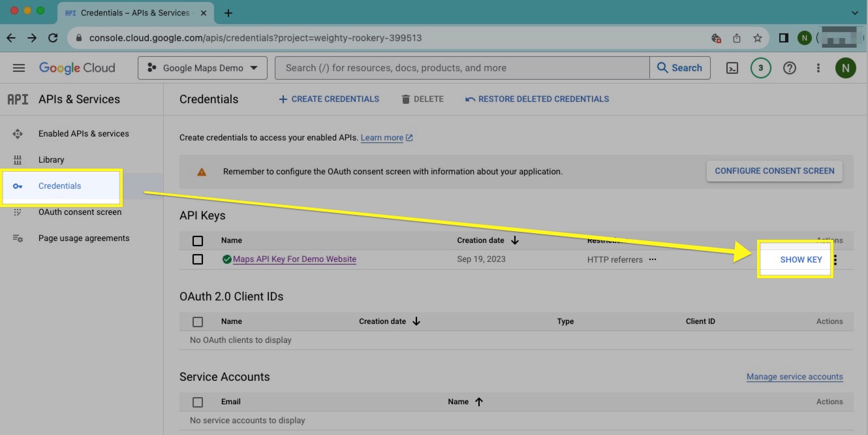
Task: Reload the page with the refresh icon
Action: [x=53, y=38]
